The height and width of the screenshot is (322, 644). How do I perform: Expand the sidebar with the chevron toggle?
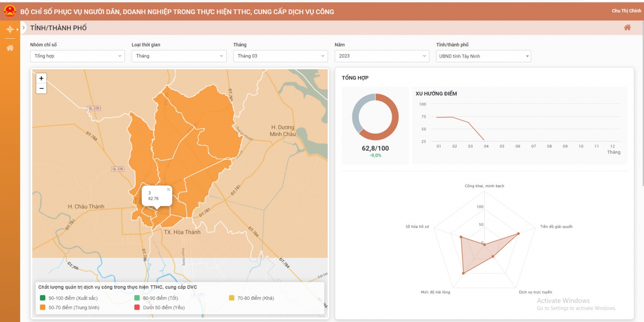23,28
